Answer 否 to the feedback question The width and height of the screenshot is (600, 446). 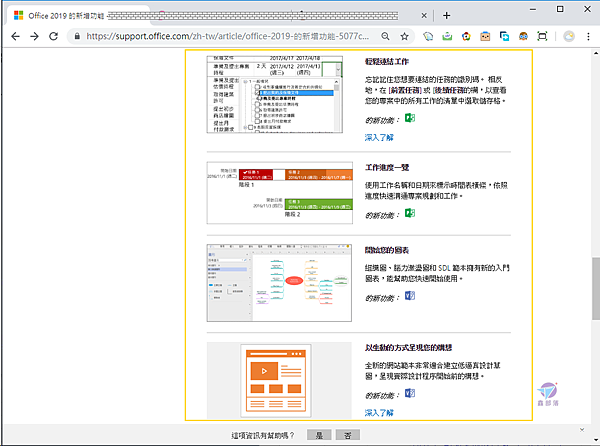tap(347, 435)
